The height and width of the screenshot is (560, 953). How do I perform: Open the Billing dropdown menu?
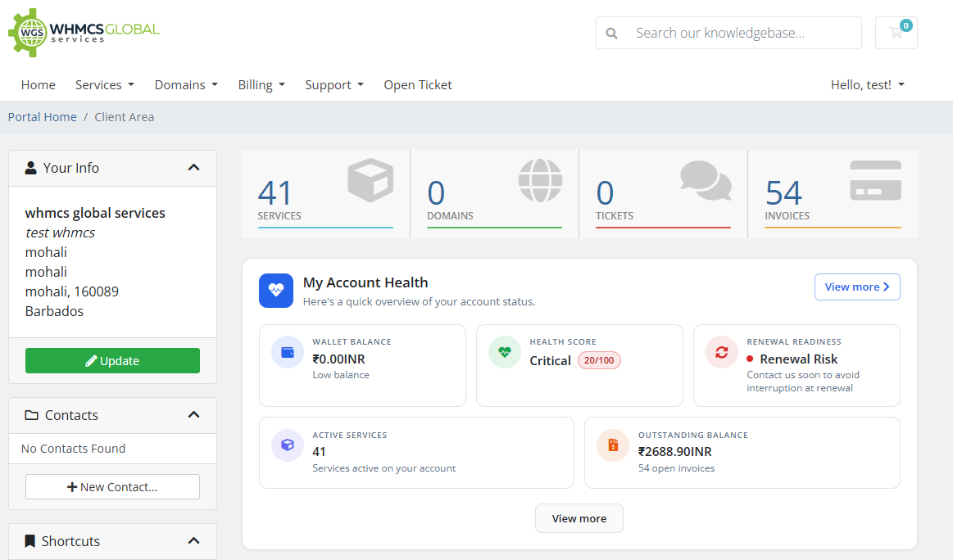coord(261,85)
